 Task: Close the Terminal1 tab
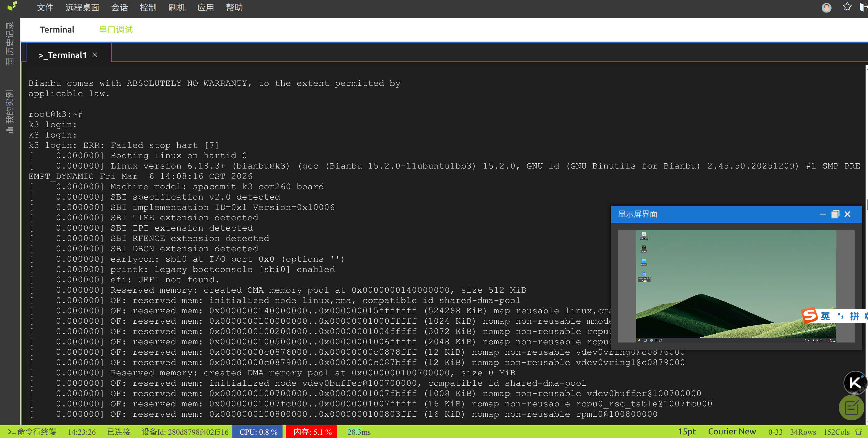[x=95, y=55]
